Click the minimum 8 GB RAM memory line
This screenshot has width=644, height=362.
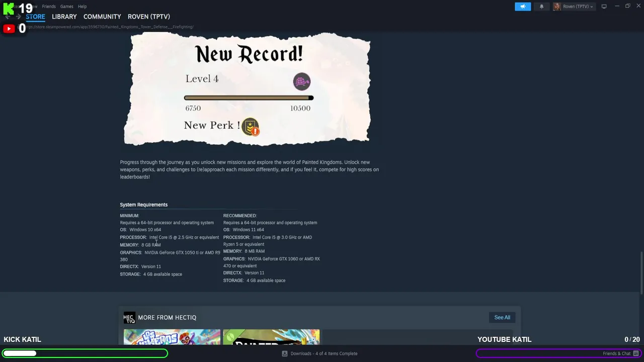point(140,245)
